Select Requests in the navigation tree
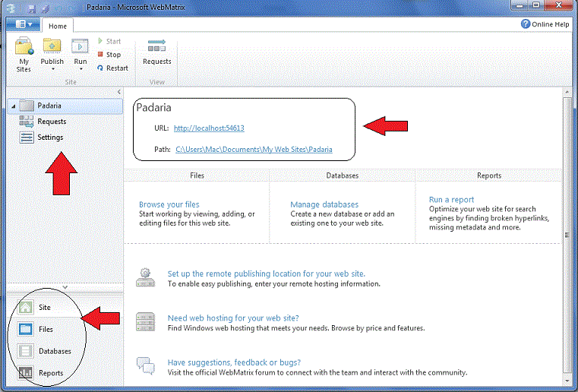The image size is (578, 392). tap(43, 122)
